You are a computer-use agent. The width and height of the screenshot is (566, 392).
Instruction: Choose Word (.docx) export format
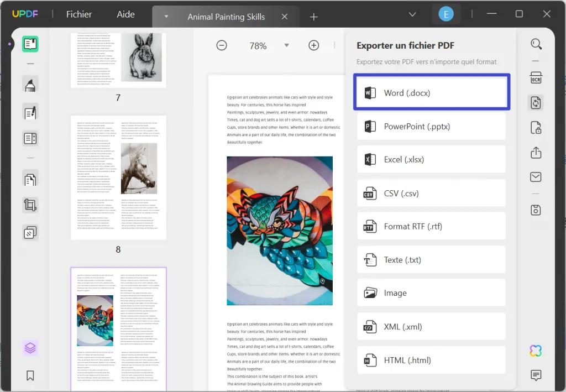tap(431, 92)
